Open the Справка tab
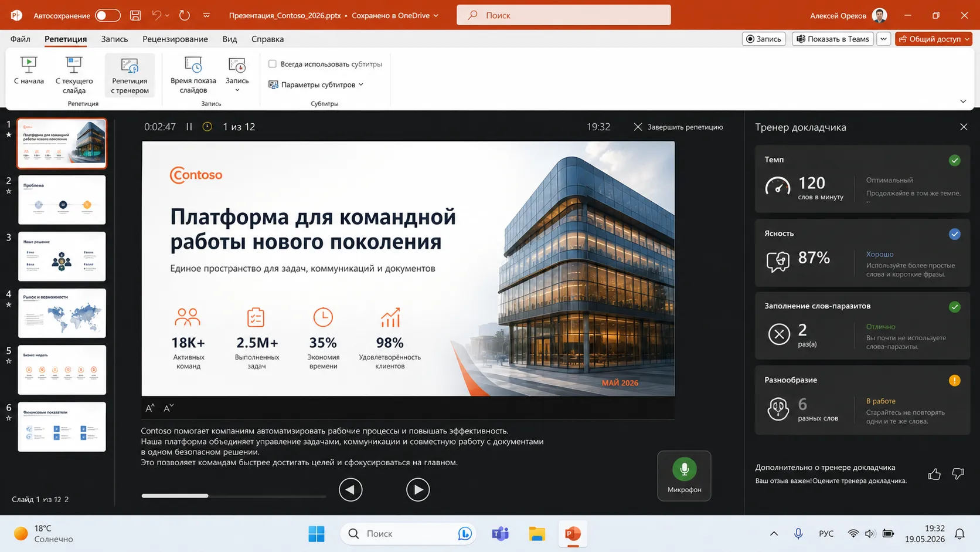 [268, 39]
